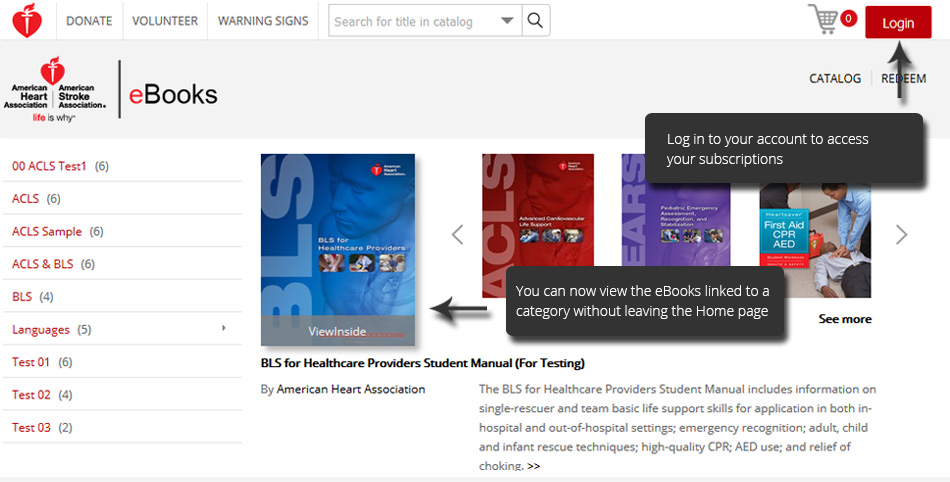The image size is (950, 482).
Task: Open the search catalog dropdown arrow
Action: [x=507, y=21]
